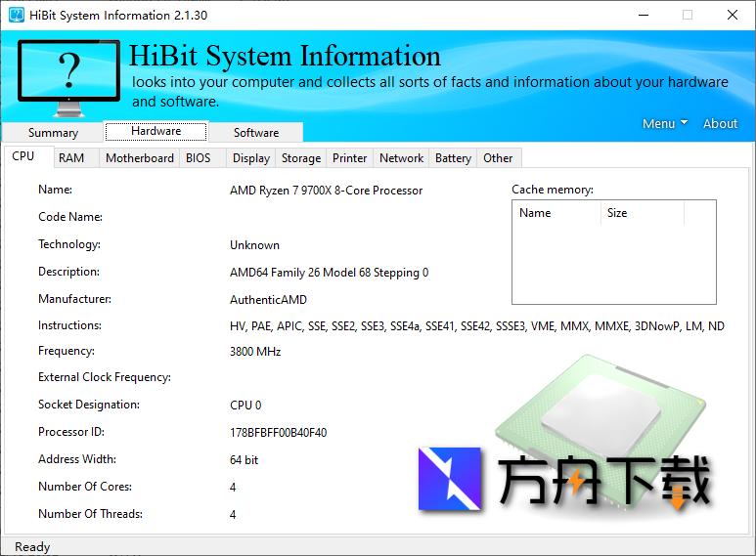Click the 3800 MHz frequency value
Image resolution: width=756 pixels, height=556 pixels.
(x=255, y=352)
